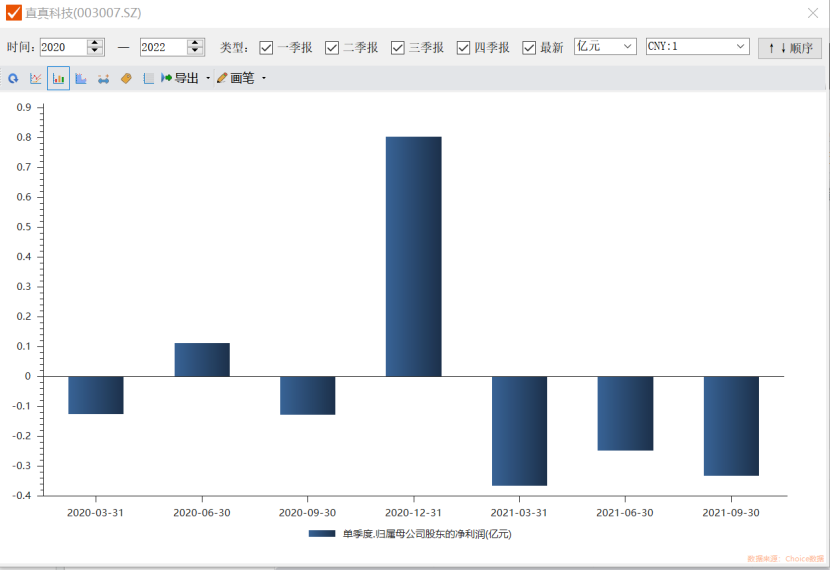
Task: Open the 亿元 unit dropdown
Action: point(605,46)
